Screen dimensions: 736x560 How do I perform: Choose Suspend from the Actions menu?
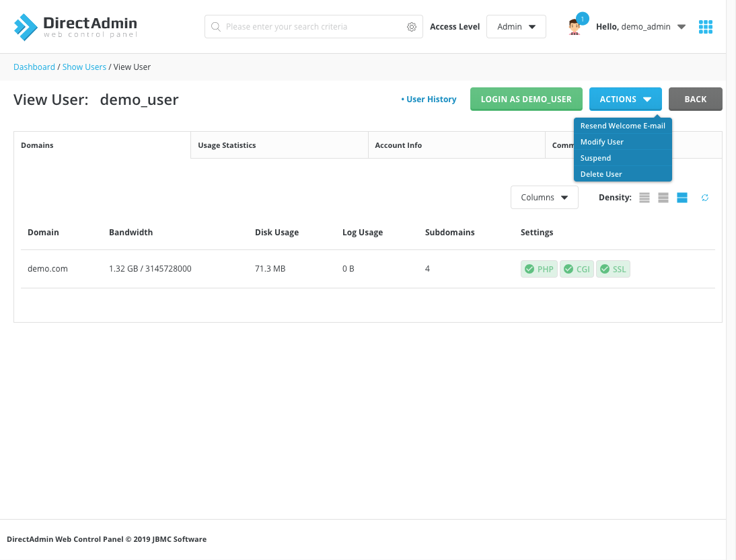595,158
